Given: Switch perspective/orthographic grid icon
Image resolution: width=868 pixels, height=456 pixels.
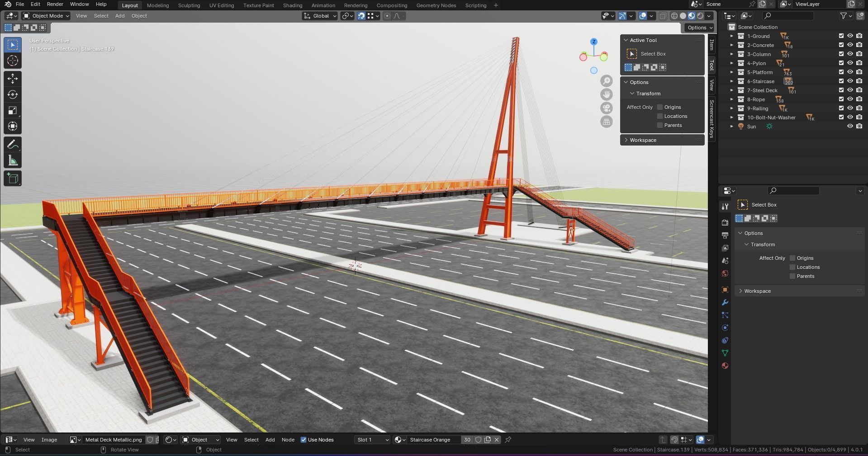Looking at the screenshot, I should tap(606, 122).
